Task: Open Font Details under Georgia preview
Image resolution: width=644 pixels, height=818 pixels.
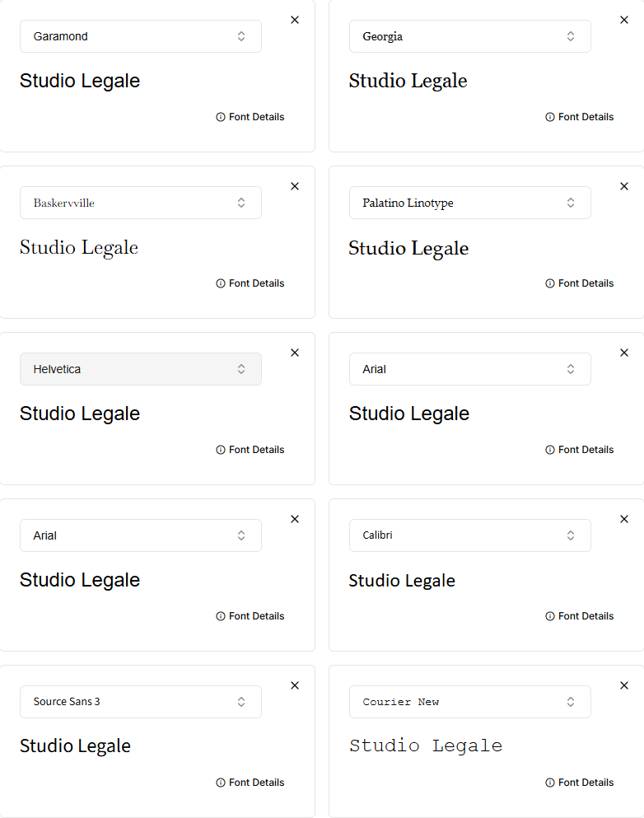Action: tap(580, 117)
